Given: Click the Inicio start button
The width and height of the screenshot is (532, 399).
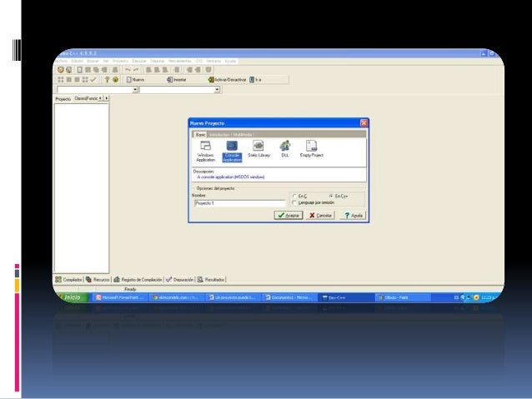Looking at the screenshot, I should click(71, 297).
